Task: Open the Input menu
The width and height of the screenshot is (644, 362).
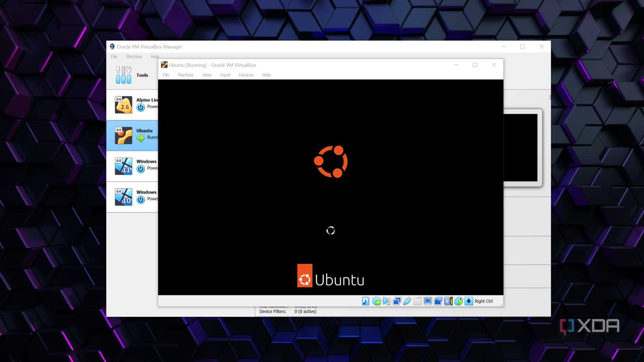Action: tap(225, 75)
